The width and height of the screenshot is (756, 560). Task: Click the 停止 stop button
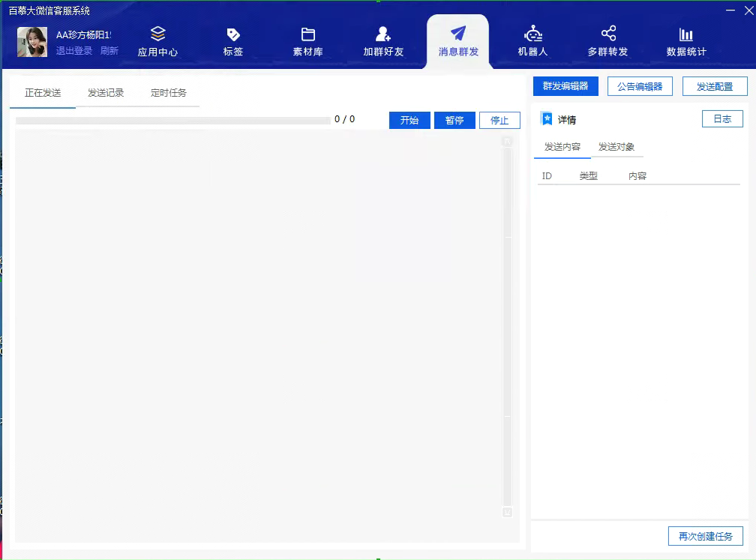tap(499, 121)
